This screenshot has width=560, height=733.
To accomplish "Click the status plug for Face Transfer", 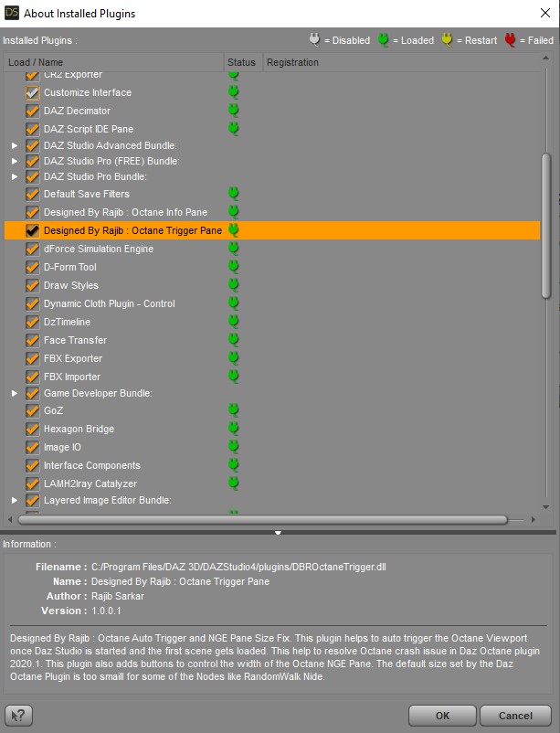I will tap(233, 339).
